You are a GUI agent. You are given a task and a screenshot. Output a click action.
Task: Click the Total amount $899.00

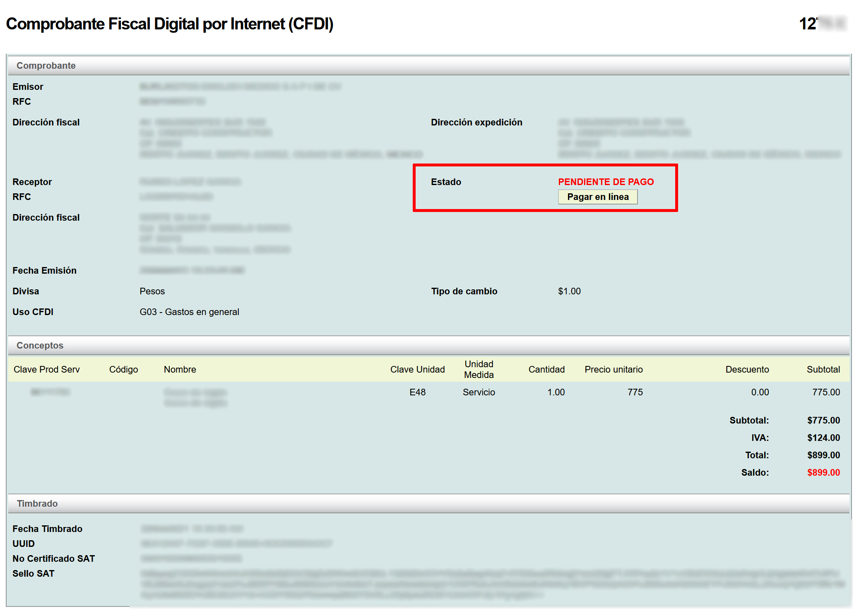click(823, 455)
